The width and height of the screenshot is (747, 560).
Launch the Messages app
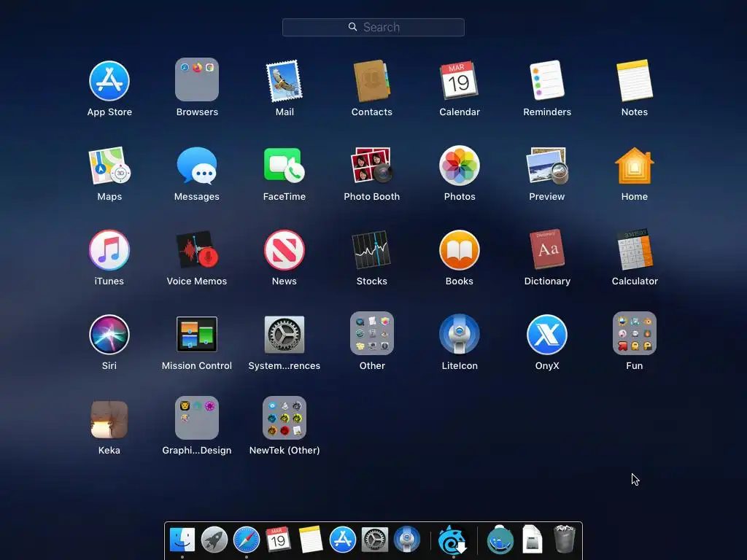pyautogui.click(x=197, y=166)
